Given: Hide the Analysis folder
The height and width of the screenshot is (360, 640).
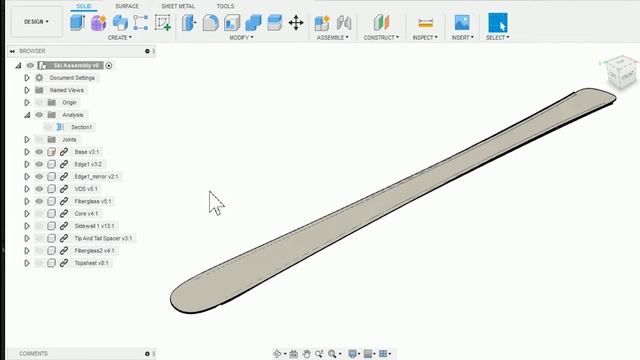Looking at the screenshot, I should (x=39, y=115).
